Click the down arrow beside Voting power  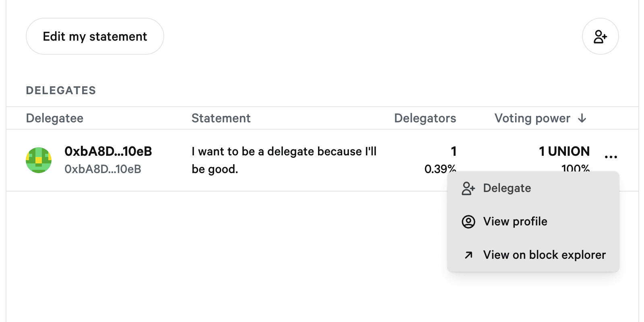tap(582, 118)
